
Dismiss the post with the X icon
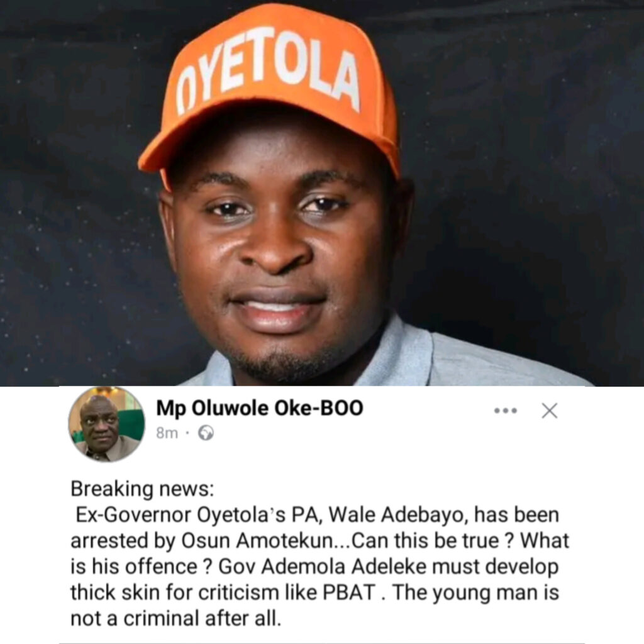(550, 410)
